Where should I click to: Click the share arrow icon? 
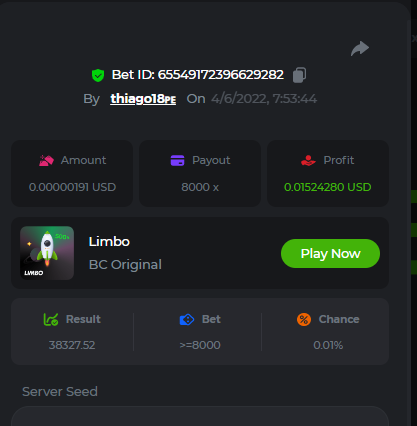360,49
